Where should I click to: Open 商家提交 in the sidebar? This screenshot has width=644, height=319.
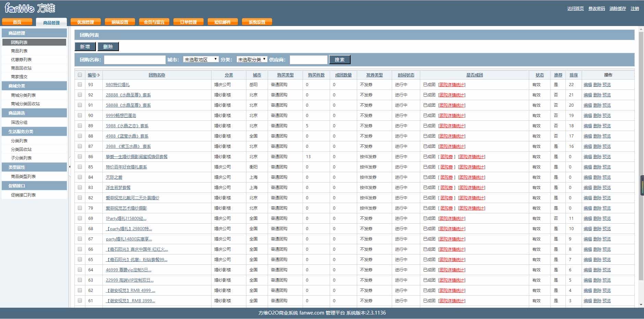(19, 77)
